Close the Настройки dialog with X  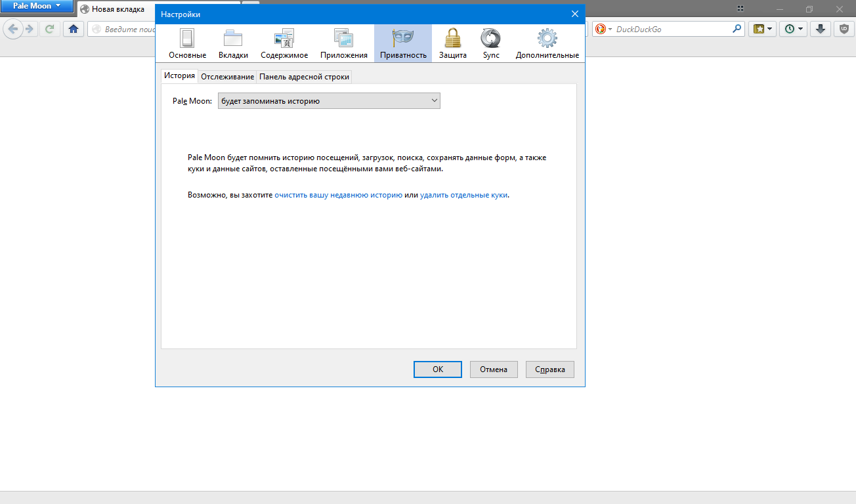coord(575,14)
